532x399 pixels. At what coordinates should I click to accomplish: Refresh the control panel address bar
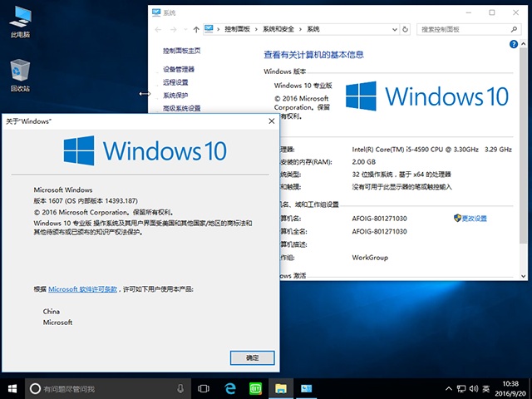click(407, 28)
